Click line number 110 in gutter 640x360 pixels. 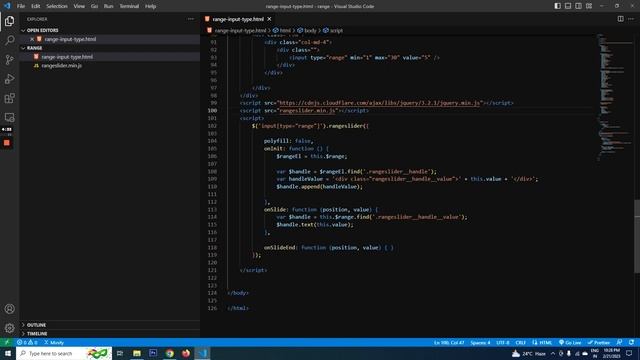tap(212, 187)
